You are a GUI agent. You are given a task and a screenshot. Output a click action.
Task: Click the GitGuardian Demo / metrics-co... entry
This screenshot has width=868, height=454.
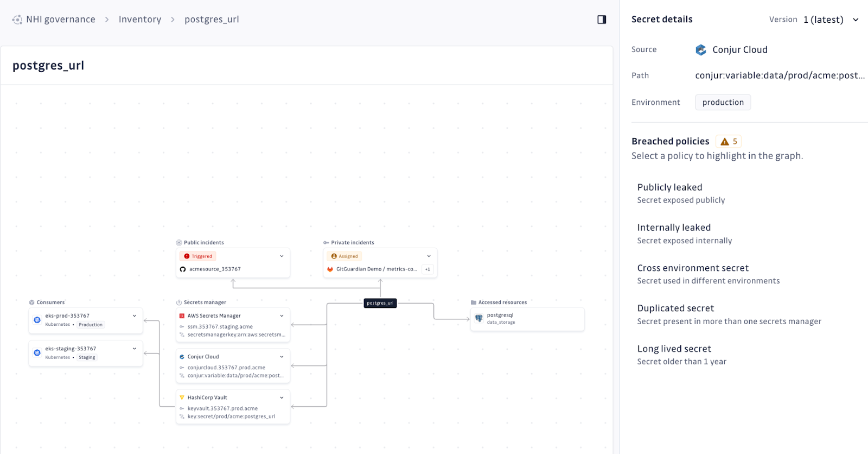tap(376, 269)
